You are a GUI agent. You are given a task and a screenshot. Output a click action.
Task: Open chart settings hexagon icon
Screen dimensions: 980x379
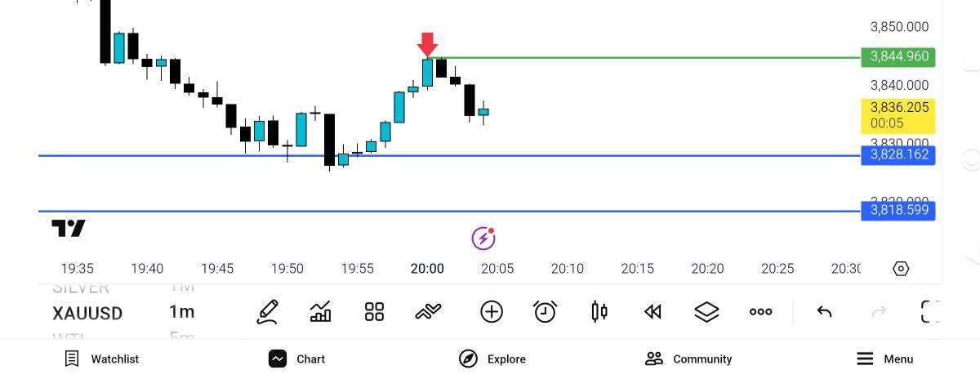coord(901,269)
